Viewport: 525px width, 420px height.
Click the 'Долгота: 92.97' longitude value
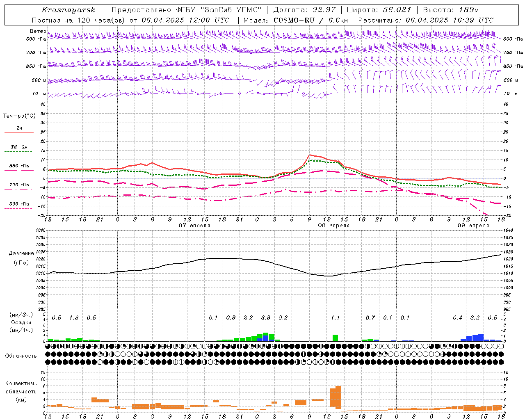(304, 10)
